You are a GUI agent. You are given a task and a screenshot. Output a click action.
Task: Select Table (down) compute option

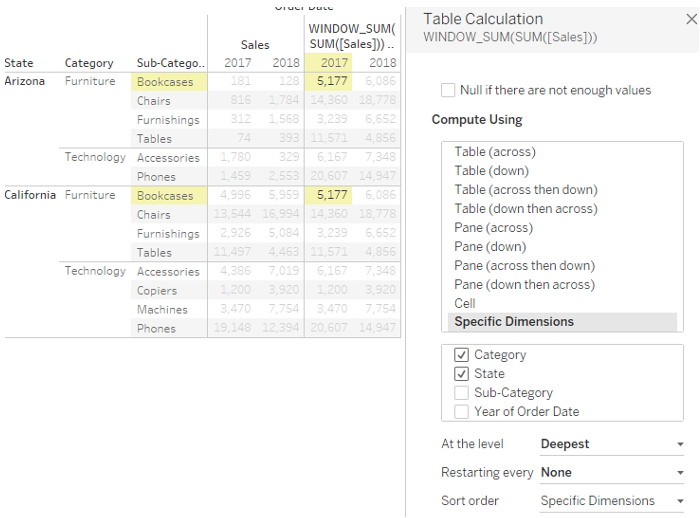491,171
